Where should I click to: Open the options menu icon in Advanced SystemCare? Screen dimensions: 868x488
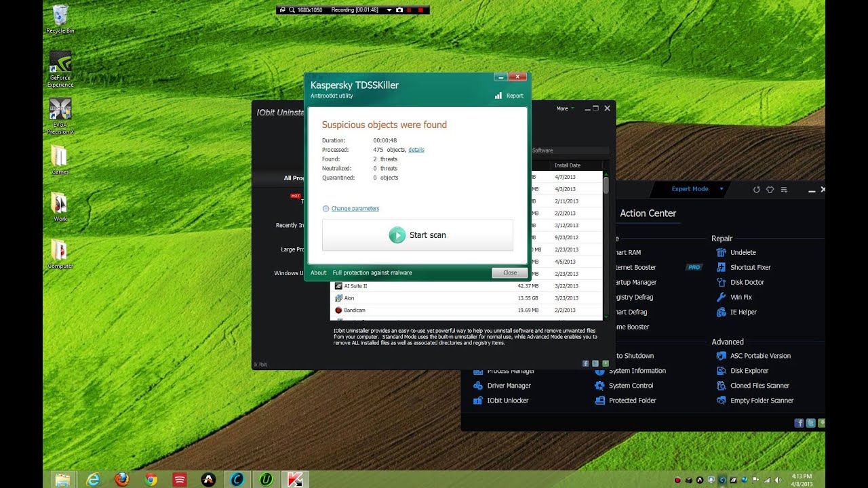[x=784, y=190]
